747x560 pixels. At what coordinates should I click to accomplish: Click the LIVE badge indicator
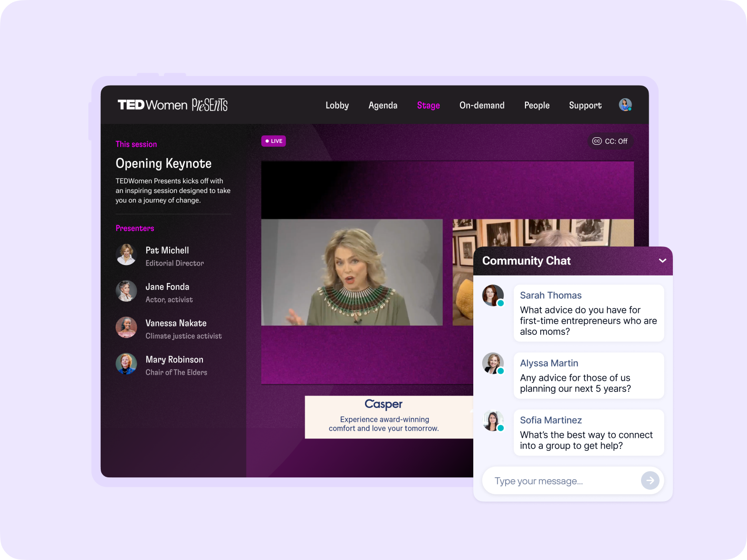coord(274,141)
